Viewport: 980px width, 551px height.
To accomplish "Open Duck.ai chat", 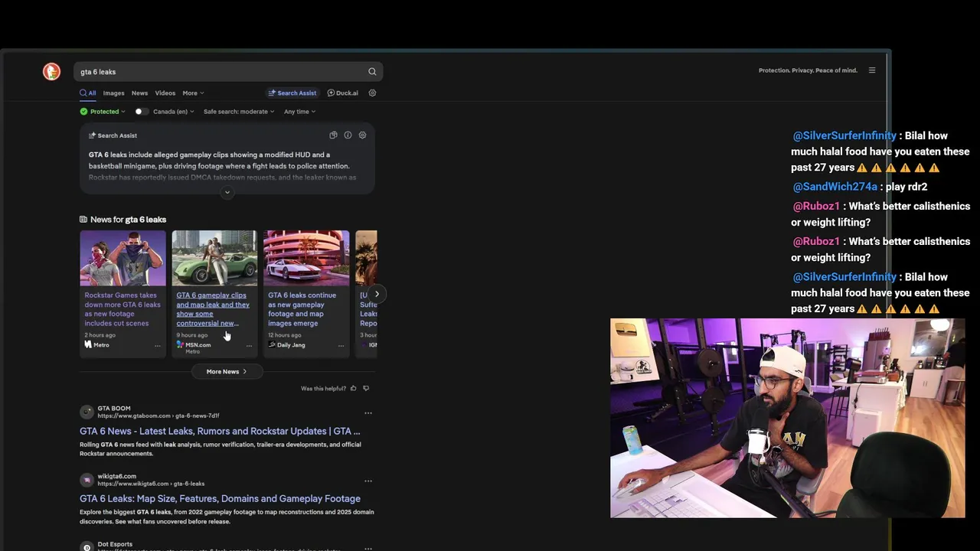I will [343, 93].
